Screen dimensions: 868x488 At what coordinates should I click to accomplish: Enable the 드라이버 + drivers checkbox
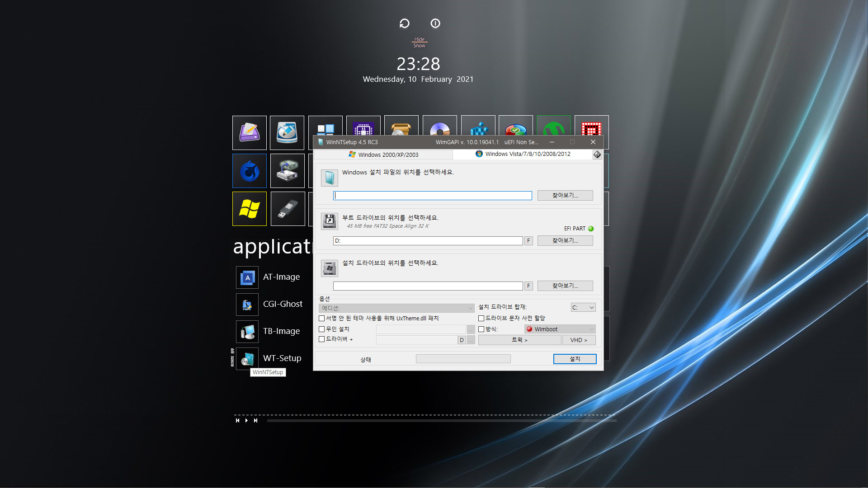tap(322, 339)
